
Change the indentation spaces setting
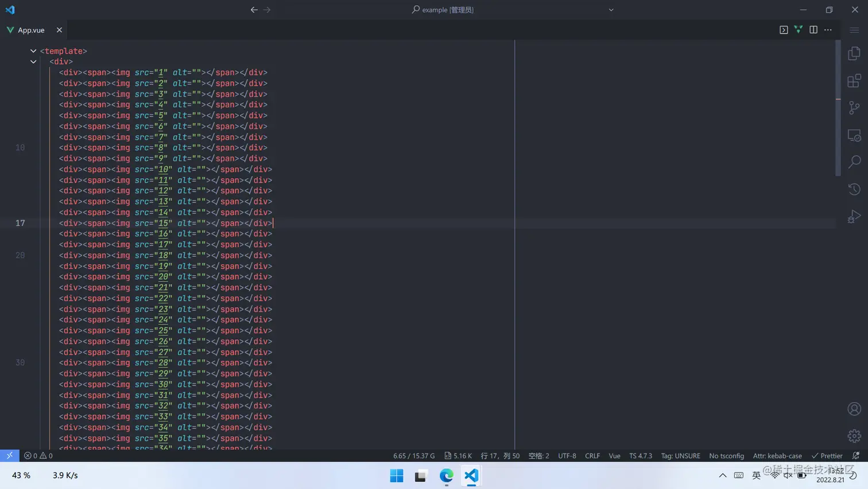point(538,456)
